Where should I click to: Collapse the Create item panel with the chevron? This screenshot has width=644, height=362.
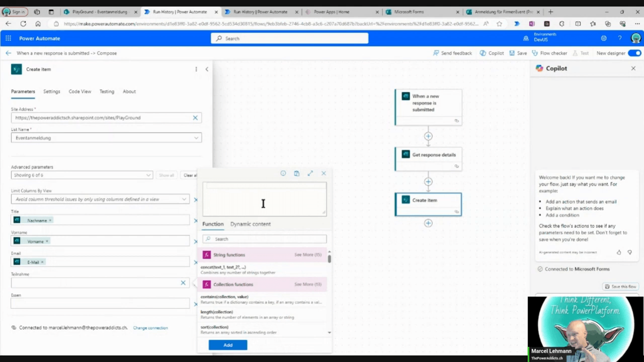(x=207, y=69)
